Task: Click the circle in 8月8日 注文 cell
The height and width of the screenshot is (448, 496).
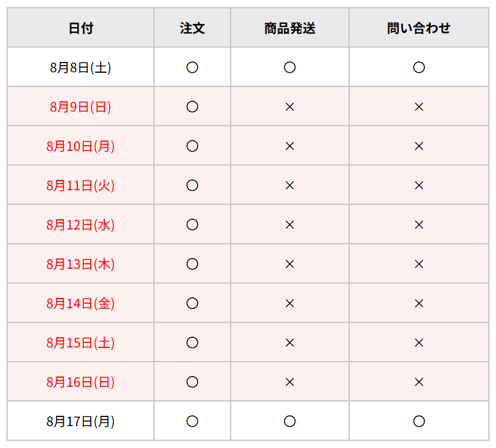Action: click(193, 68)
